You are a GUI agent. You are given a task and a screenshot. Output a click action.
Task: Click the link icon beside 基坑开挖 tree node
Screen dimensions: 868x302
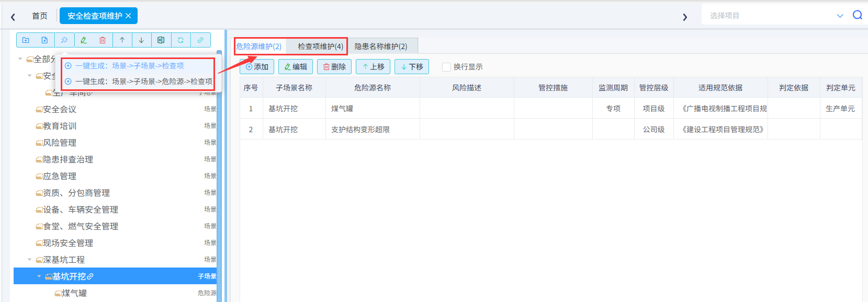click(90, 276)
